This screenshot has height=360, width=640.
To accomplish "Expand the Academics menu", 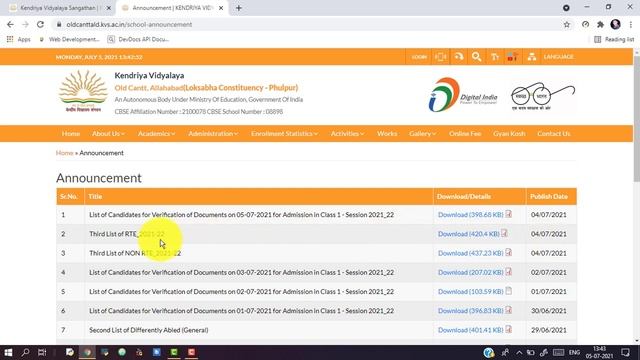I will (x=156, y=133).
